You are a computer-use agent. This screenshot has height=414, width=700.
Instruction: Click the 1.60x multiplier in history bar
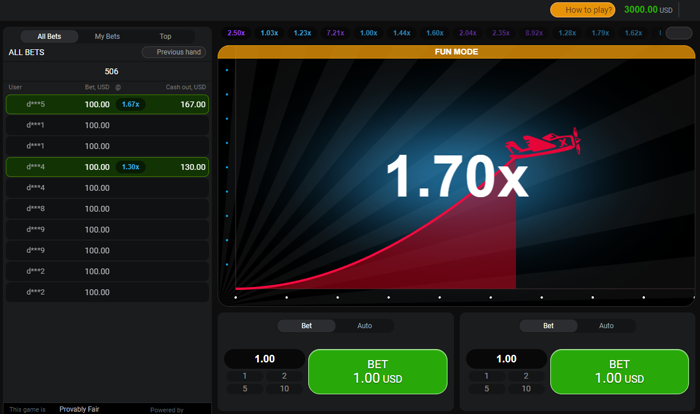(x=434, y=33)
